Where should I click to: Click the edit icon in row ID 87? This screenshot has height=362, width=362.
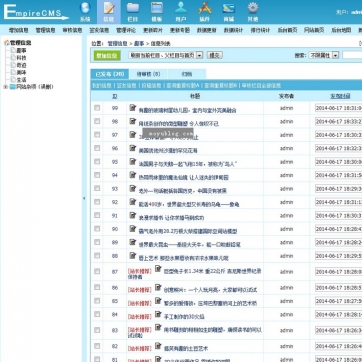coord(158,269)
